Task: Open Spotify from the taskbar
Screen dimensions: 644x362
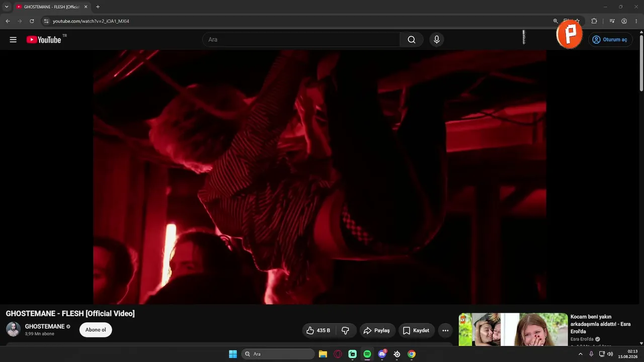Action: pos(367,354)
